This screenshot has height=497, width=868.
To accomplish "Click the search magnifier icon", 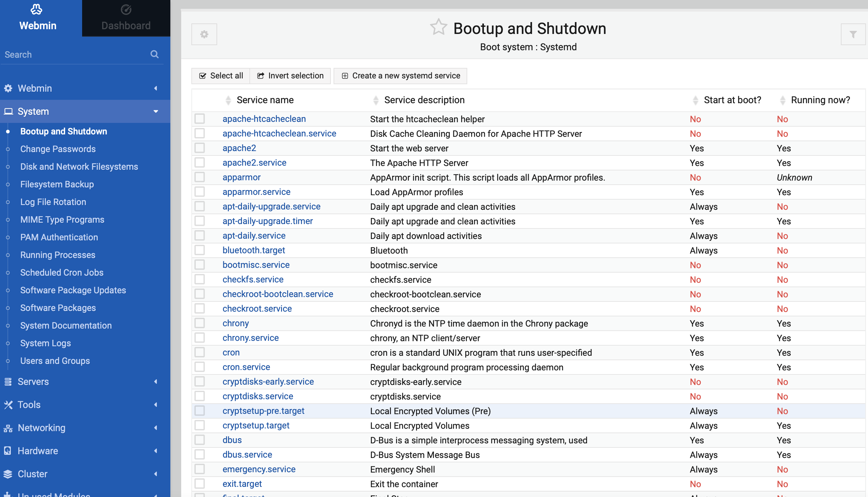I will (x=154, y=54).
